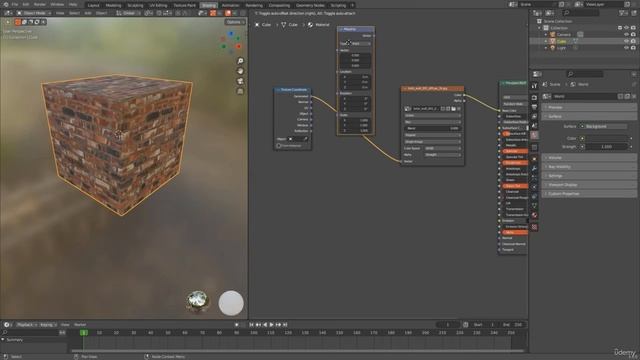Open the Playback dropdown in timeline

point(26,324)
